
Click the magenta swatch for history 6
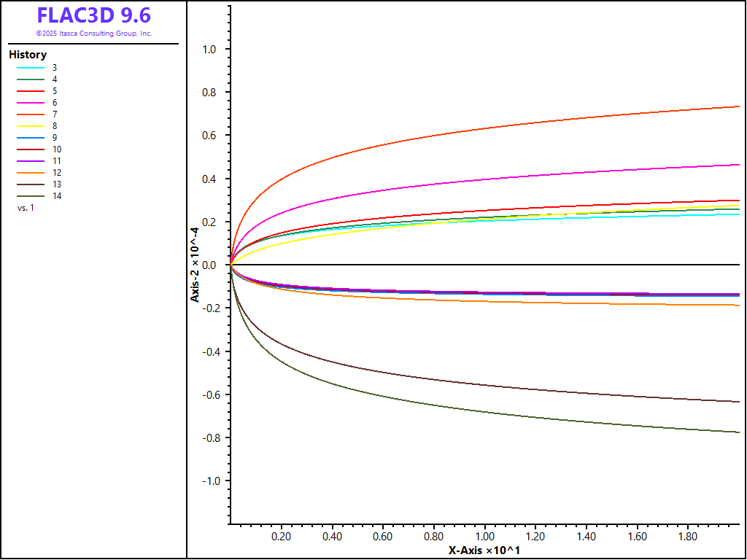pos(31,103)
